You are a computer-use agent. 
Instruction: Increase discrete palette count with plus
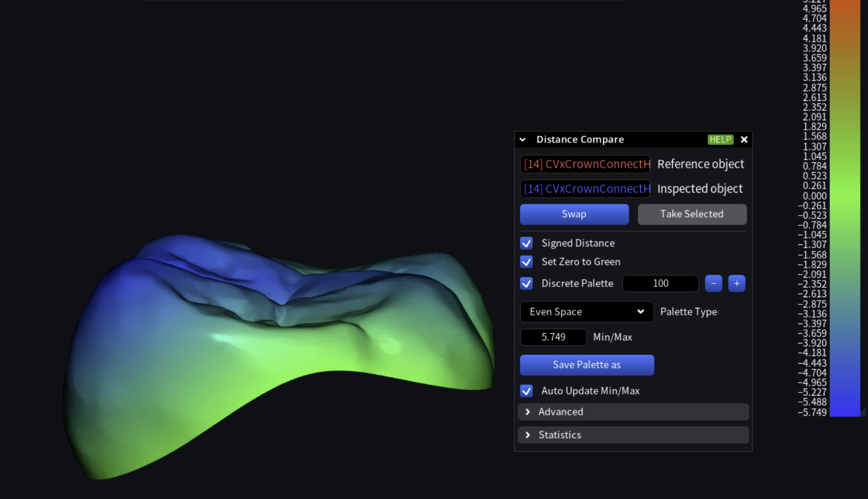tap(737, 283)
